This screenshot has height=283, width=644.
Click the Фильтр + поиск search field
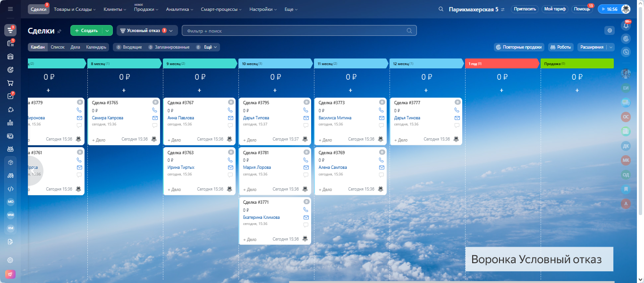pos(299,31)
